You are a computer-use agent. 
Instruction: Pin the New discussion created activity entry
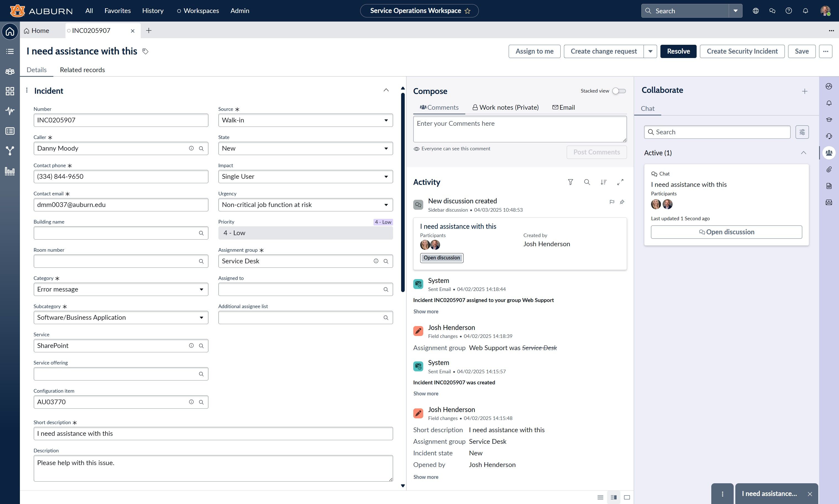tap(622, 202)
